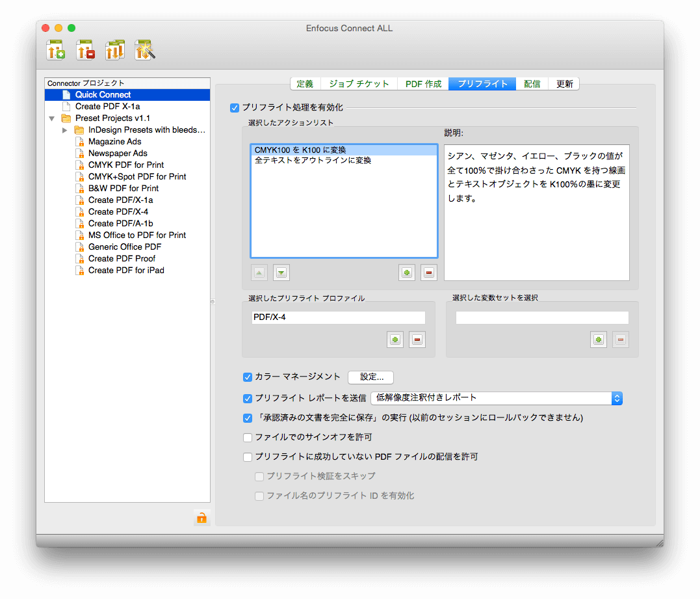Click the PDF/X-4 preflight profile field
The image size is (700, 599).
coord(339,317)
